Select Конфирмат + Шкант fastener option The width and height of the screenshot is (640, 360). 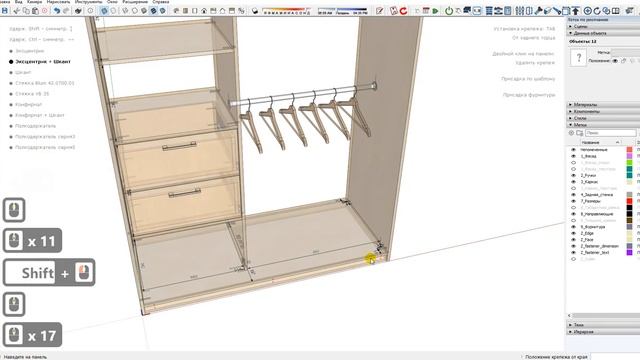tap(40, 115)
